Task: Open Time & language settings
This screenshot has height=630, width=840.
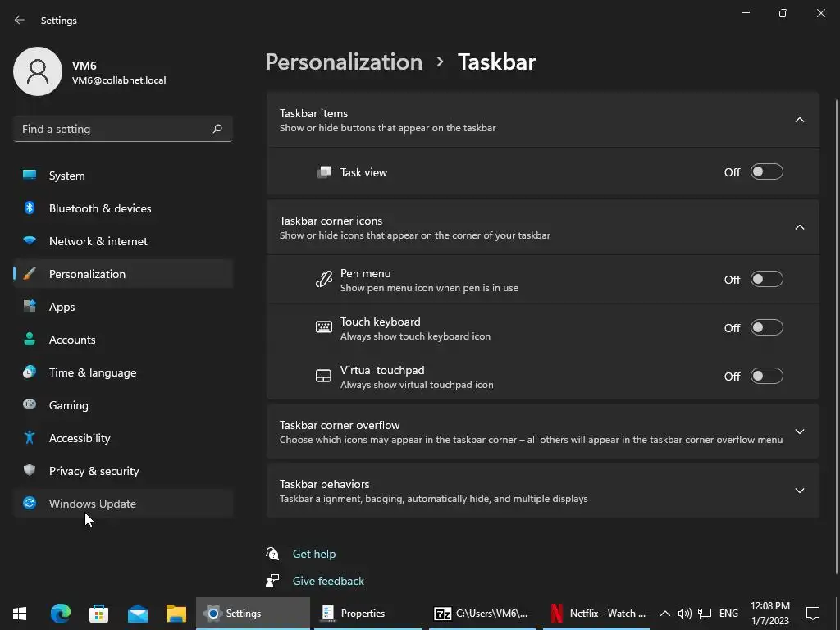Action: [123, 372]
